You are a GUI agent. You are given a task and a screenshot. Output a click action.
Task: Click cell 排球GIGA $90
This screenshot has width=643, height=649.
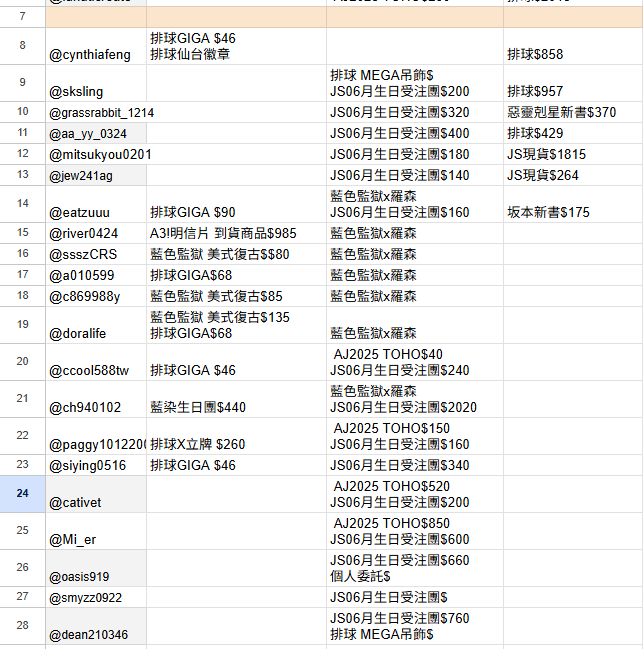coord(236,204)
